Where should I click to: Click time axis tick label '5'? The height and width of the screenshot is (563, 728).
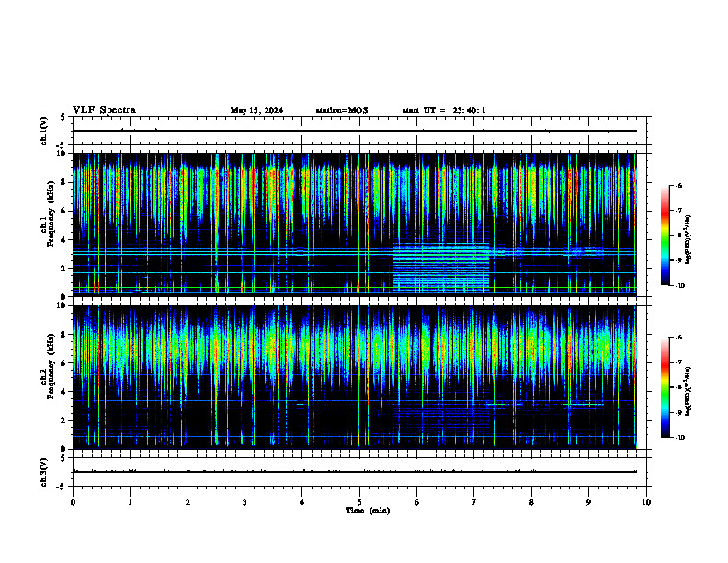pyautogui.click(x=359, y=502)
